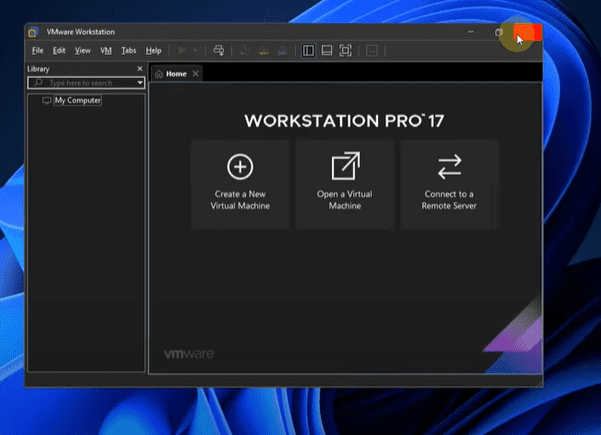The width and height of the screenshot is (601, 435).
Task: Open the Tabs menu
Action: (x=128, y=50)
